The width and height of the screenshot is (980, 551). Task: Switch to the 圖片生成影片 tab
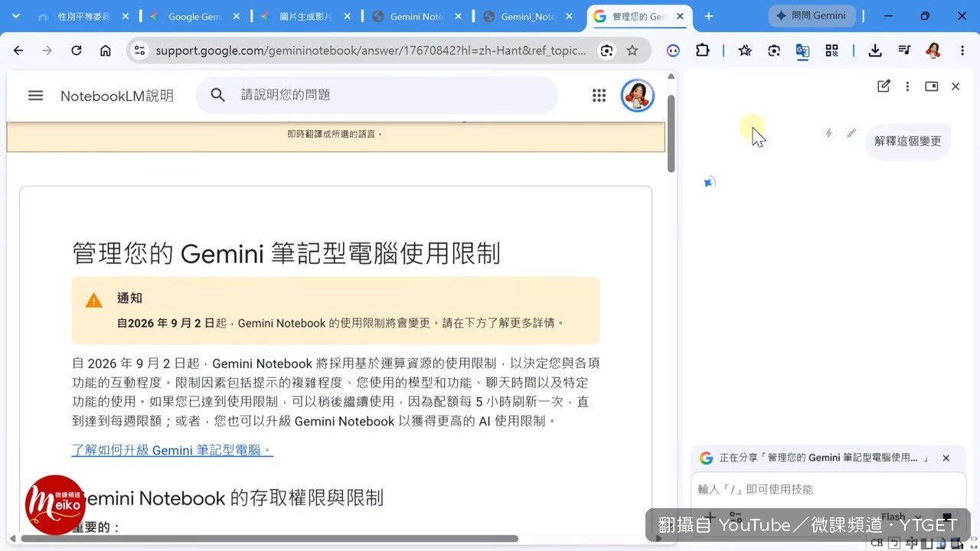(304, 16)
